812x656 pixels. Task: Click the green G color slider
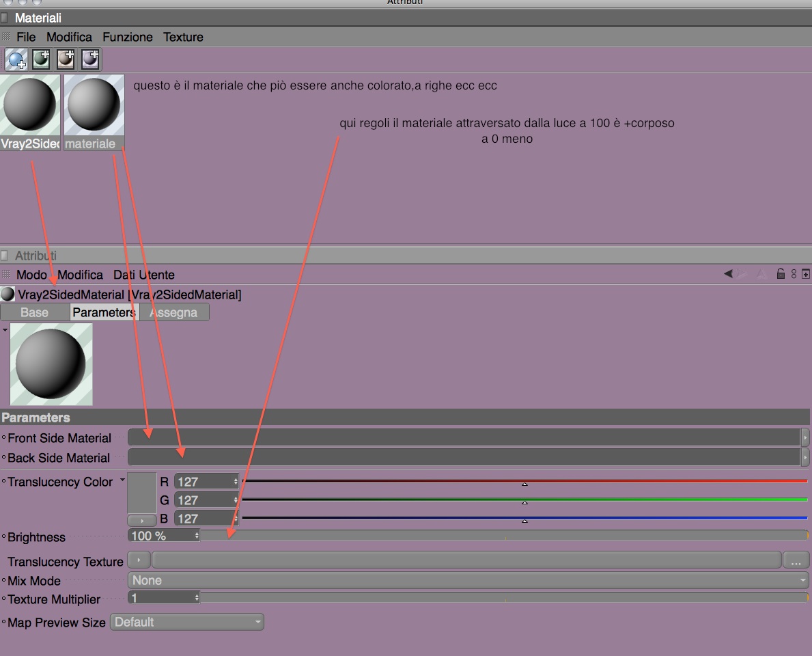pos(524,500)
